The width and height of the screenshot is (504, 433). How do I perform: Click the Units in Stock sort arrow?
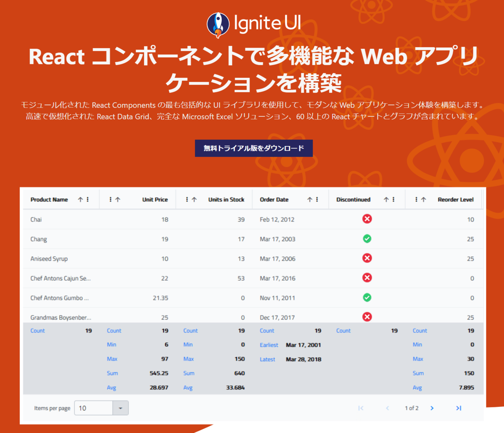[194, 200]
